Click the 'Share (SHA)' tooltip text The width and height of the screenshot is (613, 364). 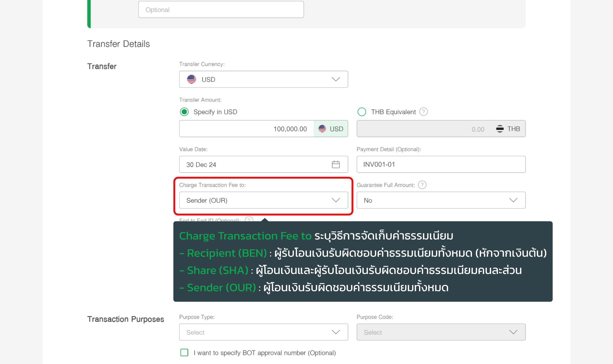coord(218,270)
